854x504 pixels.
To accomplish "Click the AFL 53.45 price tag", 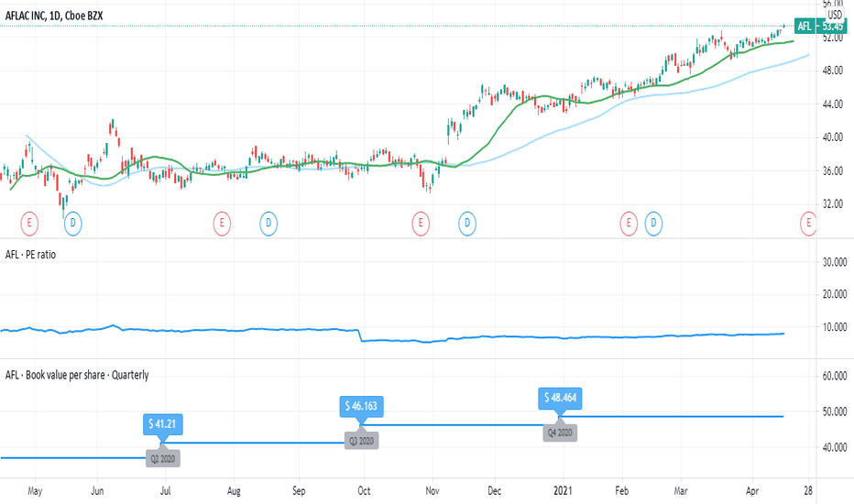I will click(x=821, y=27).
